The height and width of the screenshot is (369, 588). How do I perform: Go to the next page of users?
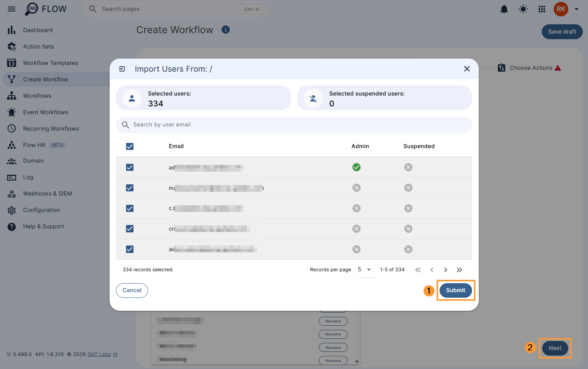(x=446, y=270)
